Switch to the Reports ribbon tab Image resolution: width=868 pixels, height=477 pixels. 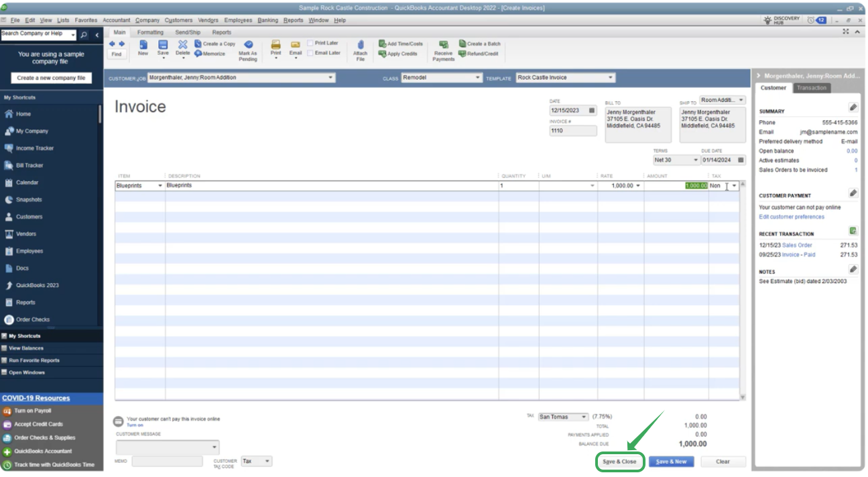tap(222, 32)
